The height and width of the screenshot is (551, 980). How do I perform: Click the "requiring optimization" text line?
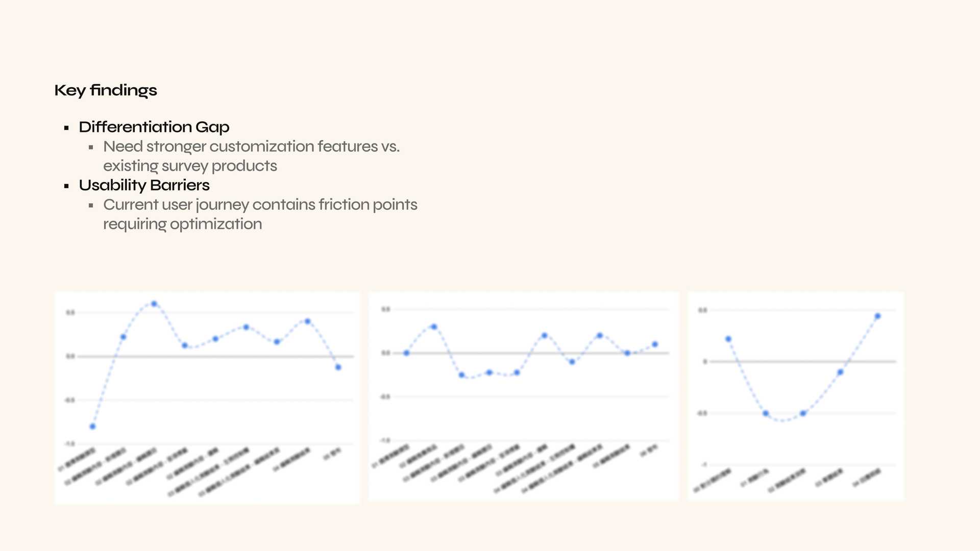pos(182,224)
